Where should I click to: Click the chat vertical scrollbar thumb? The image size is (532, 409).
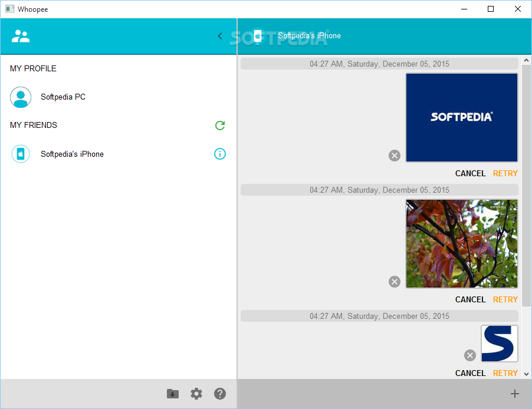pyautogui.click(x=526, y=185)
